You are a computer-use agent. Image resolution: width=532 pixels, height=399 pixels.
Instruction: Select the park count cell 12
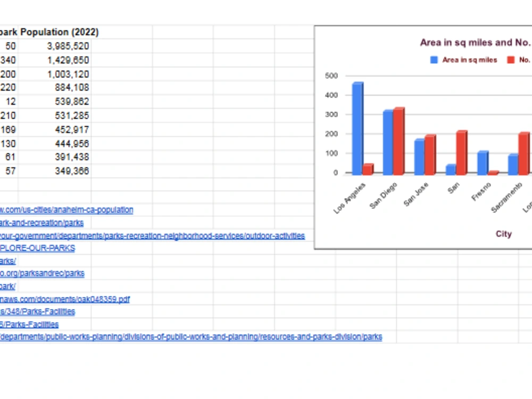(9, 102)
